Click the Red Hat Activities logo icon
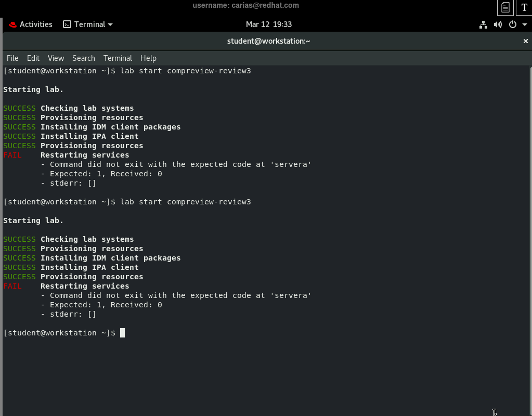The width and height of the screenshot is (532, 416). [12, 24]
